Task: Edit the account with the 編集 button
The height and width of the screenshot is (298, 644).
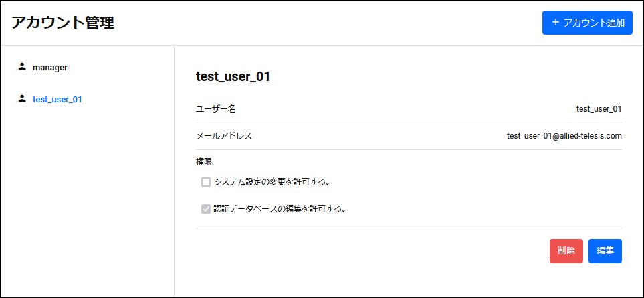Action: point(605,250)
